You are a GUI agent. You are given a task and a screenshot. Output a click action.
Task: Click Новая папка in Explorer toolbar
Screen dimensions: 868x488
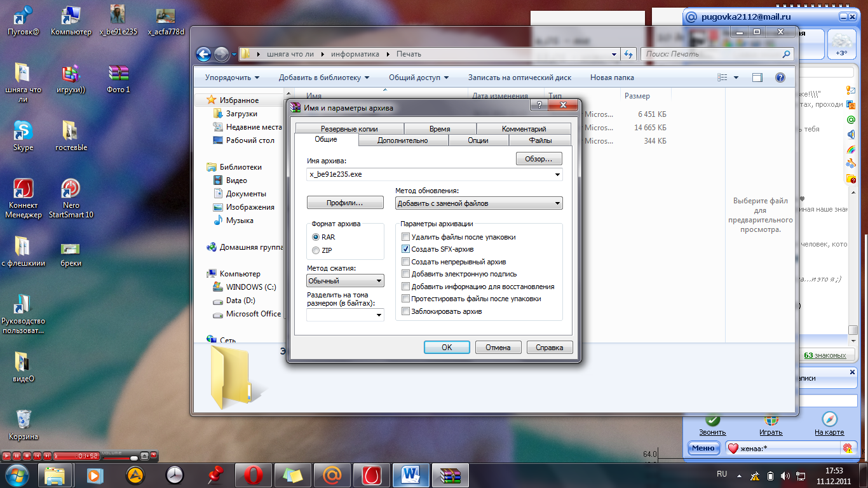click(x=612, y=78)
